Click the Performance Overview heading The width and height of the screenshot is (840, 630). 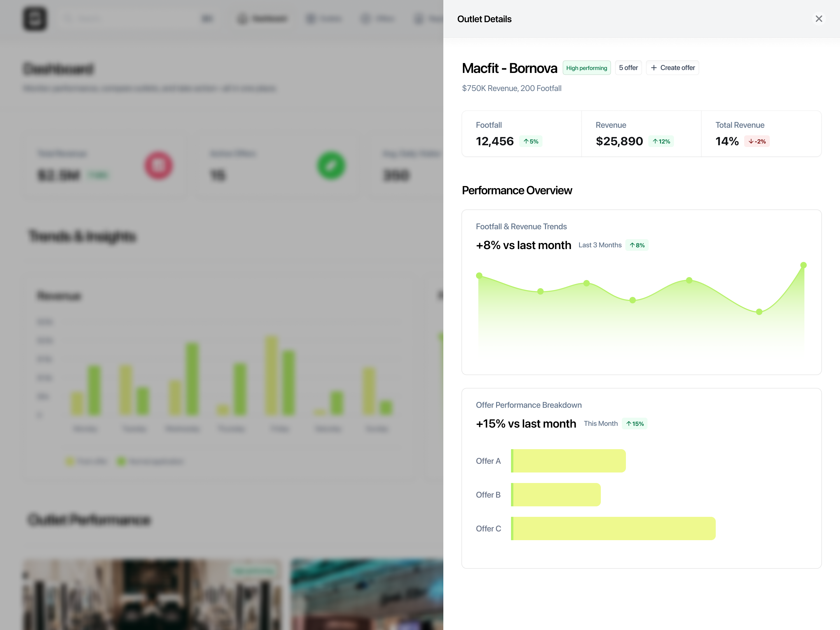tap(517, 190)
